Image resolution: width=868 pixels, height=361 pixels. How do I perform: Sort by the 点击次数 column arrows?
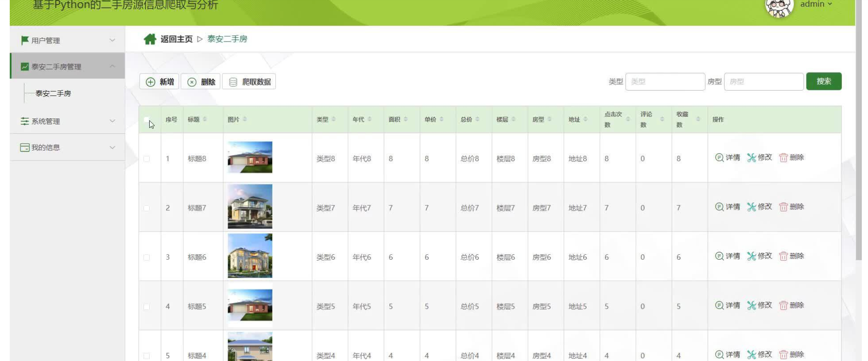point(628,119)
